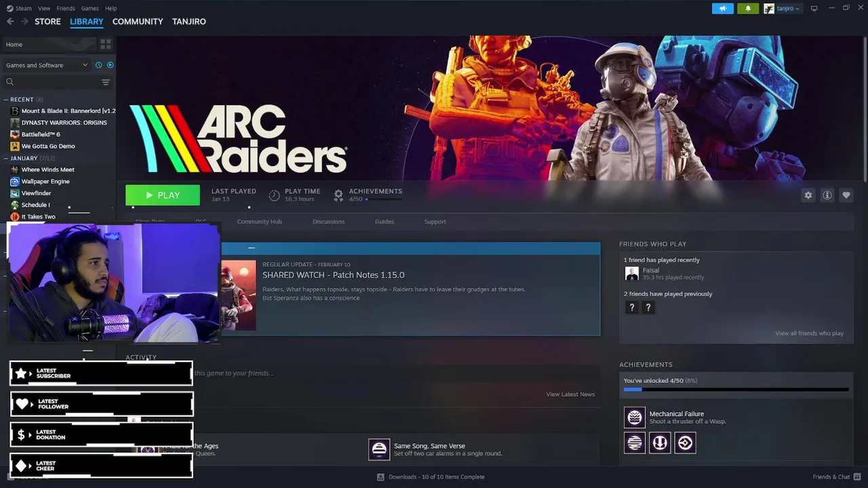Image resolution: width=868 pixels, height=488 pixels.
Task: Go to the COMMUNITY tab
Action: (x=138, y=22)
